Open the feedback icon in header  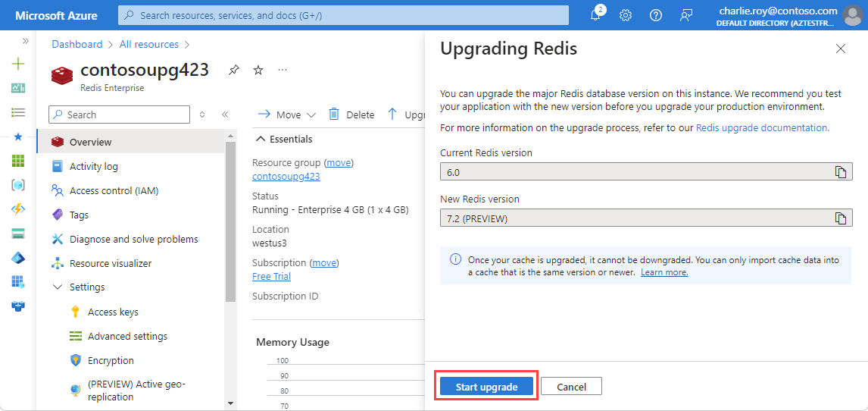click(686, 15)
